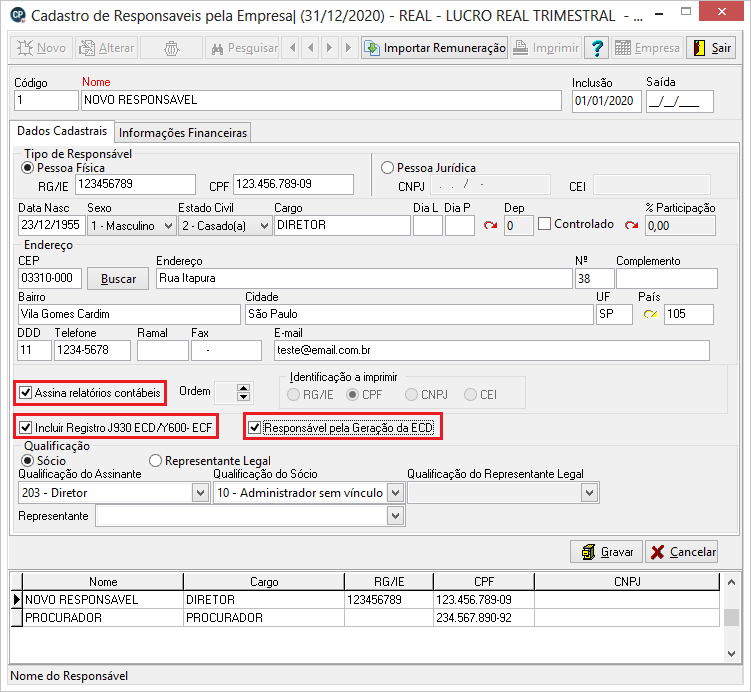Click red arrow beside Controlado checkbox
The image size is (751, 692).
pyautogui.click(x=632, y=225)
